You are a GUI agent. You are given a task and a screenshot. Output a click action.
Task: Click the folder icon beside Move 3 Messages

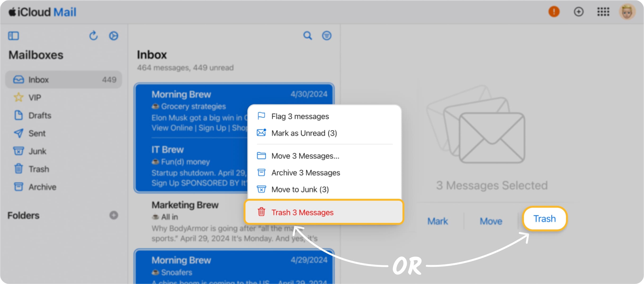pos(261,155)
